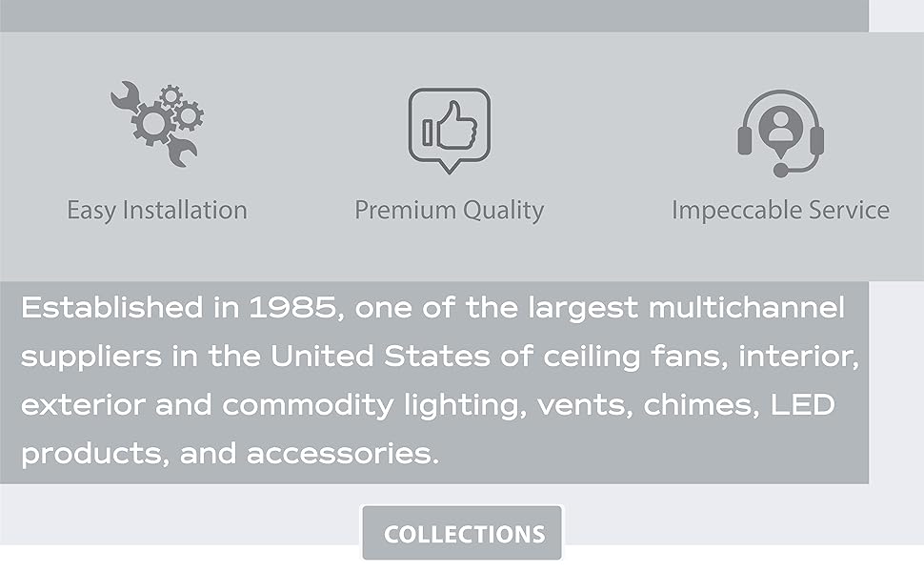Viewport: 924px width, 572px height.
Task: Select the Premium Quality label
Action: pos(449,210)
